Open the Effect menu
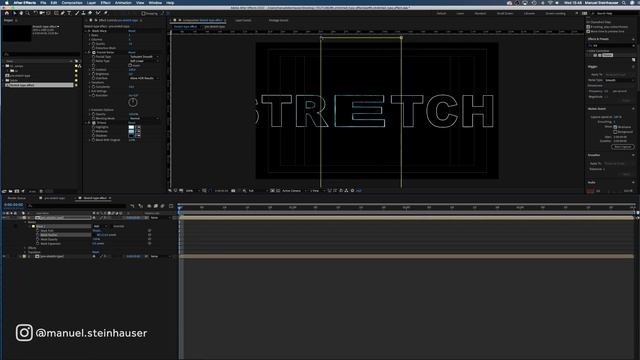This screenshot has width=640, height=360. coord(105,2)
